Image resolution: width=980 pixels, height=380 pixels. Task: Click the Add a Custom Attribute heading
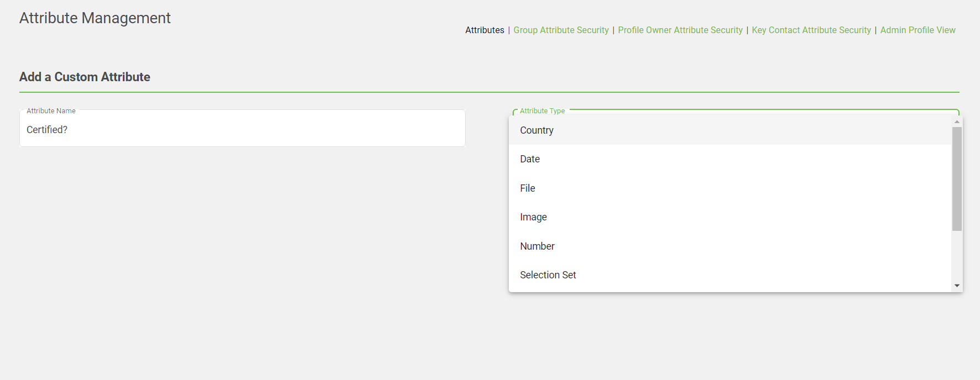pos(85,77)
